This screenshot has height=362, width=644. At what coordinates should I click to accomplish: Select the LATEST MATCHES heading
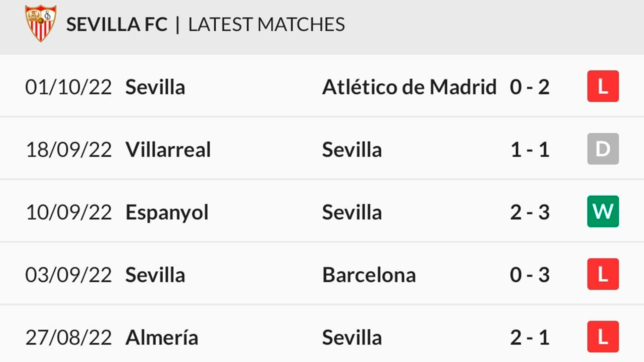click(x=267, y=24)
